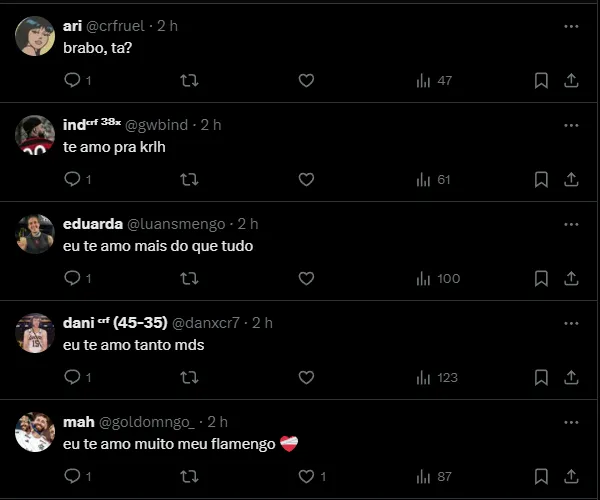The width and height of the screenshot is (600, 500).
Task: Open more options on eduarda's tweet
Action: (571, 225)
